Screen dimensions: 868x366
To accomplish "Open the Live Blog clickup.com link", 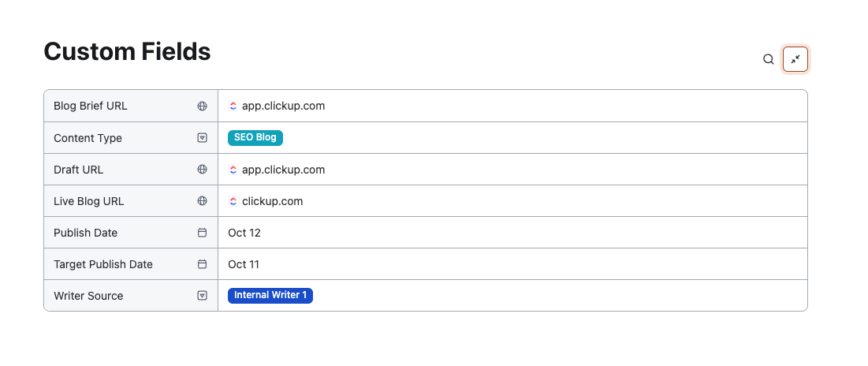I will pyautogui.click(x=272, y=201).
